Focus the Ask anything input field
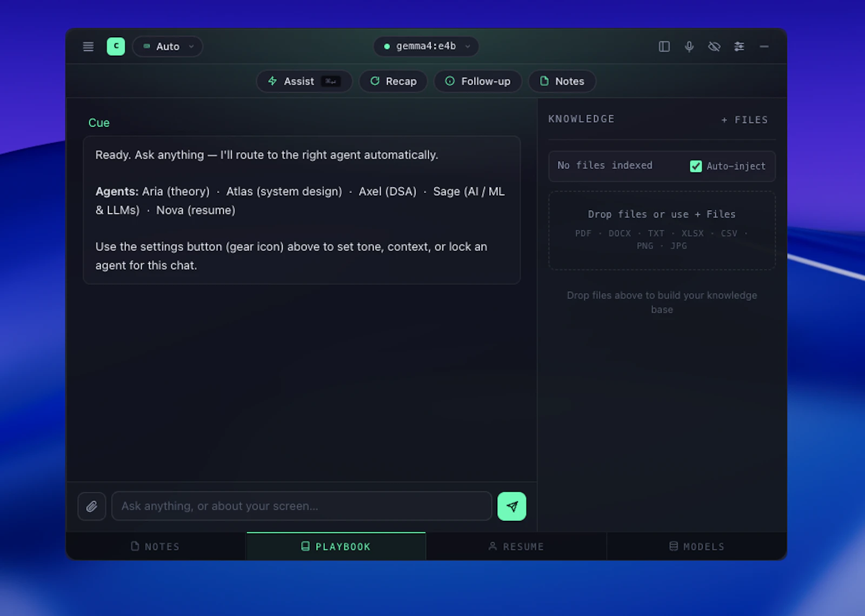The image size is (865, 616). coord(302,506)
